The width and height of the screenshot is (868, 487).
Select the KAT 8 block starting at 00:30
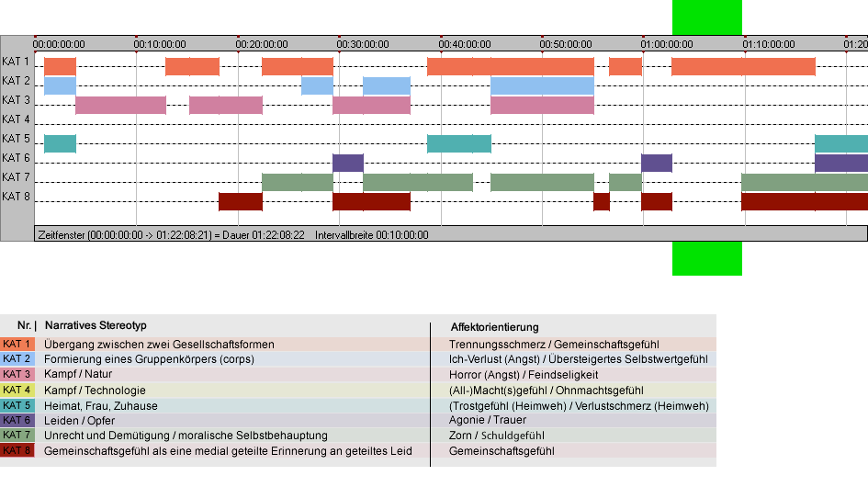coord(371,201)
